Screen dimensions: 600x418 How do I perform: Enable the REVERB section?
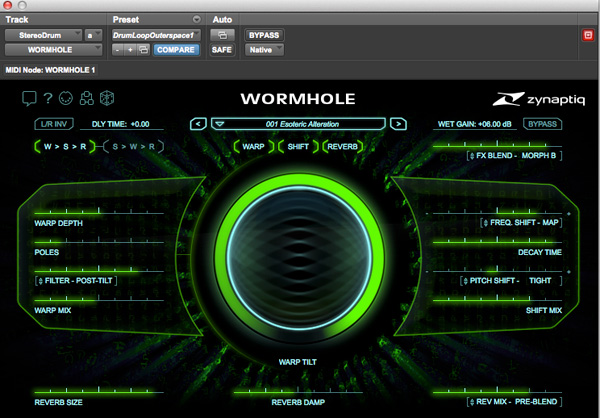[342, 147]
